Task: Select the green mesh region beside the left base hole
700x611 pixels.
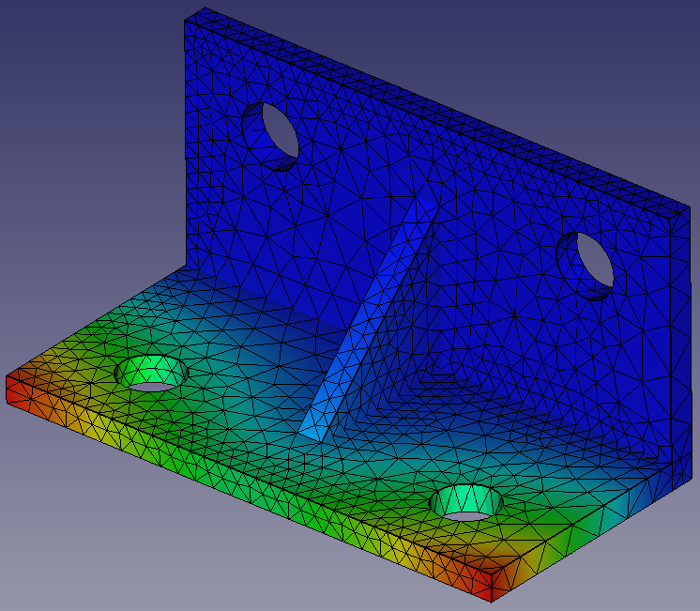Action: tap(103, 394)
